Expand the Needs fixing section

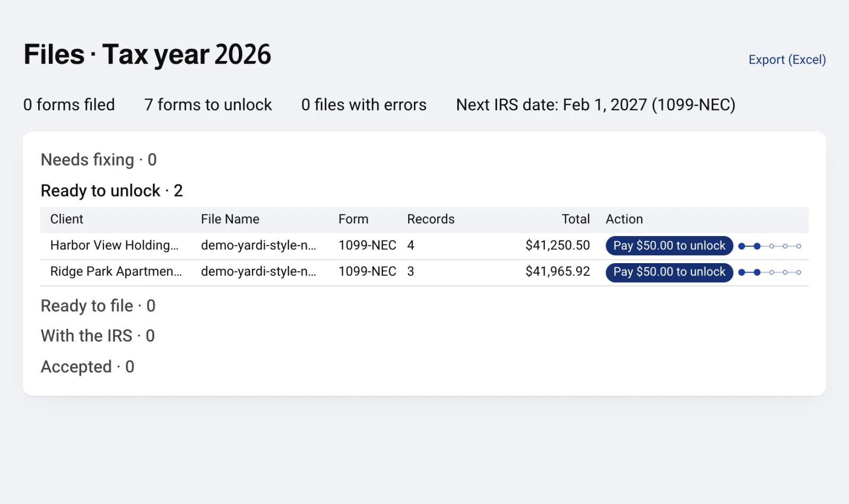99,160
